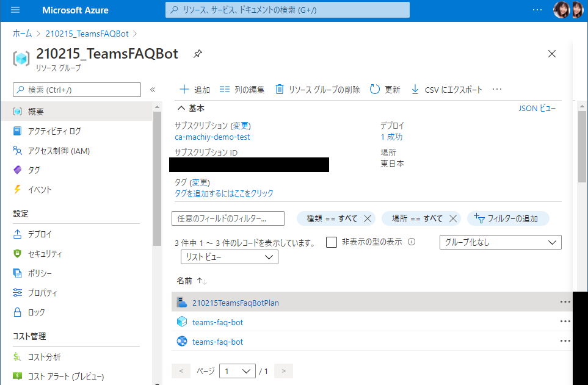The height and width of the screenshot is (385, 588).
Task: Open the リスト ビュー dropdown
Action: coord(230,257)
